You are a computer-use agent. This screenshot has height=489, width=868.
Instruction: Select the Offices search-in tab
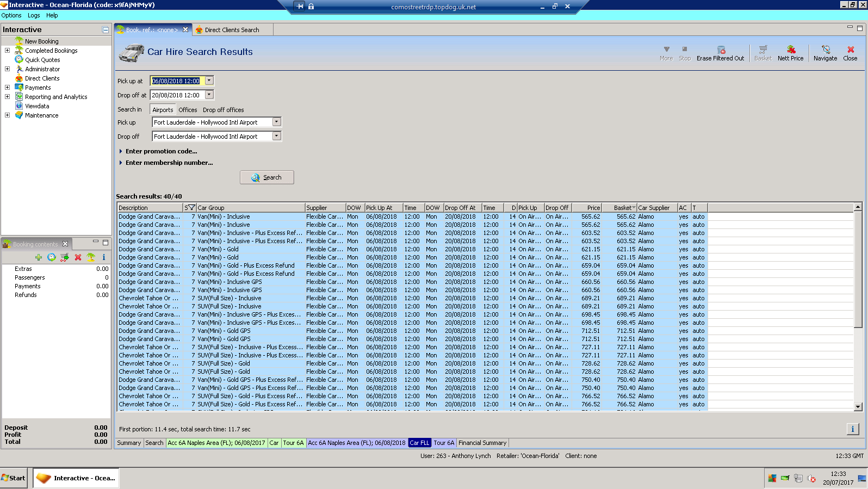188,109
